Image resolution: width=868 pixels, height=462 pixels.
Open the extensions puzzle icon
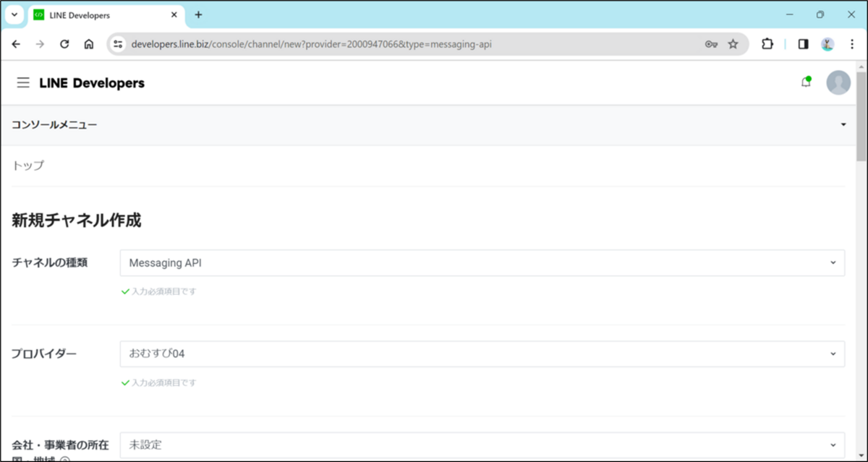pos(767,44)
